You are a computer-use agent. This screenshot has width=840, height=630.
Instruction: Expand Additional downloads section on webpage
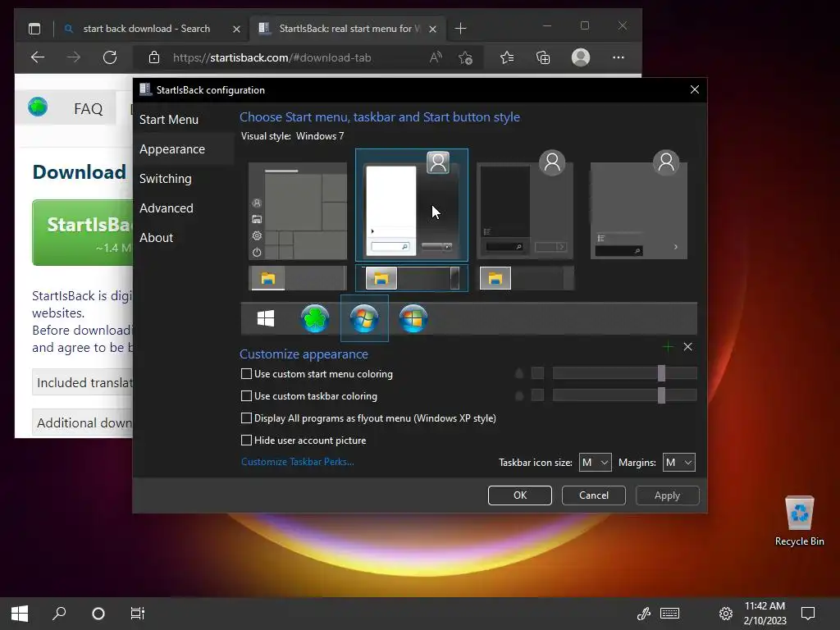(83, 422)
